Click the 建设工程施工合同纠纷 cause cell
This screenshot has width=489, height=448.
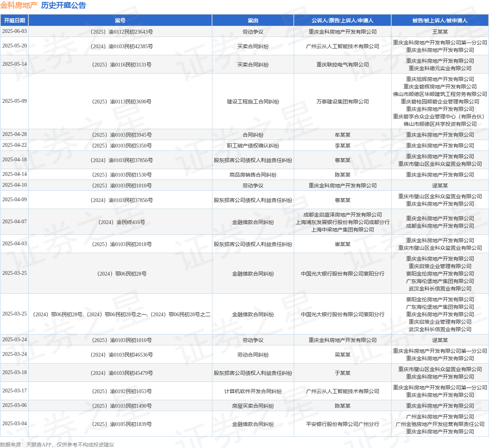[253, 102]
